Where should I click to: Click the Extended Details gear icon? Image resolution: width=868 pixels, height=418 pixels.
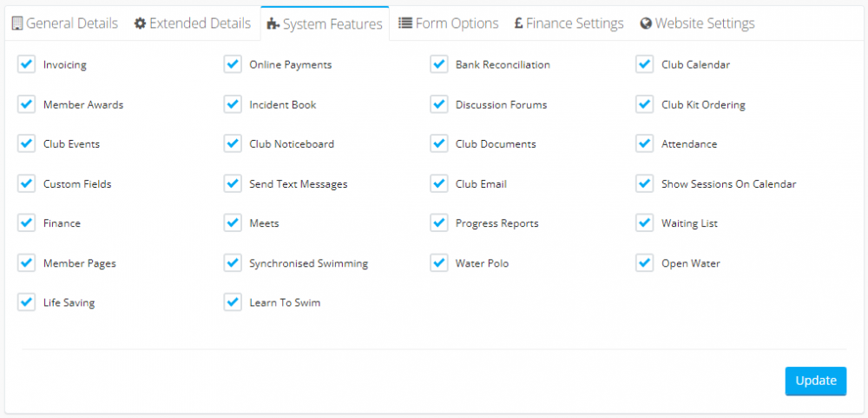[140, 23]
